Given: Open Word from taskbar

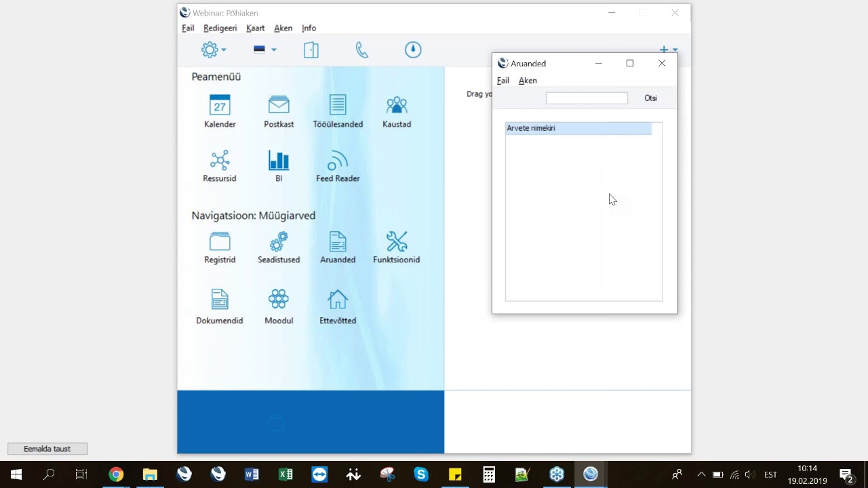Looking at the screenshot, I should [252, 474].
